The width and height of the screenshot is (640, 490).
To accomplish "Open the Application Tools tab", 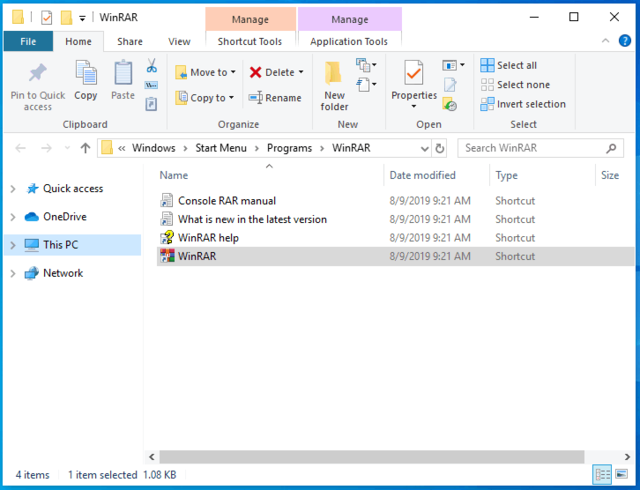I will [349, 42].
